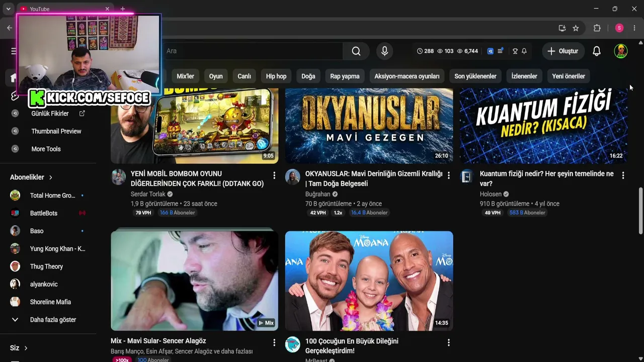Select the Aksiyon-macera oyunları chip
Screen dimensions: 644x362
point(407,76)
